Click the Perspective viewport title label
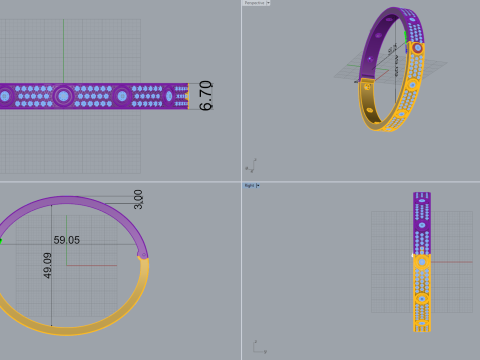This screenshot has width=480, height=360. coord(254,3)
